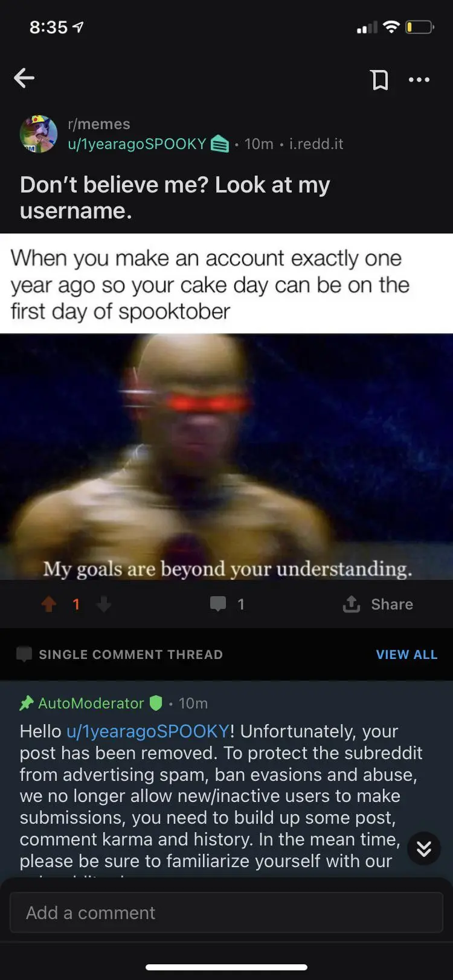Toggle the upvote arrow on the post
453x980 pixels.
pos(49,604)
